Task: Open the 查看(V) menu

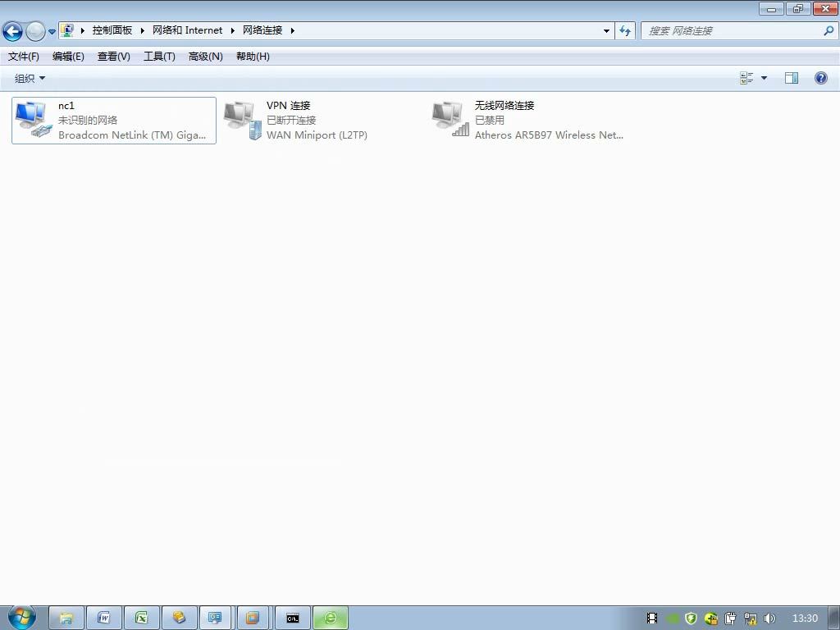Action: pos(113,57)
